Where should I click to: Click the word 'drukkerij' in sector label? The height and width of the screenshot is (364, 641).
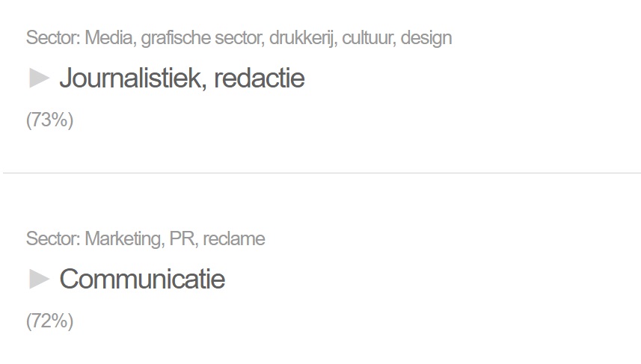303,38
